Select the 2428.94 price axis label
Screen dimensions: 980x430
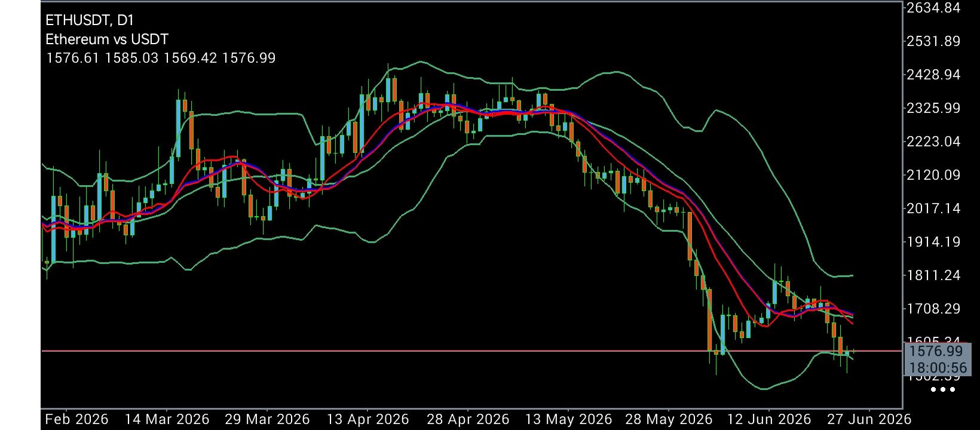933,75
